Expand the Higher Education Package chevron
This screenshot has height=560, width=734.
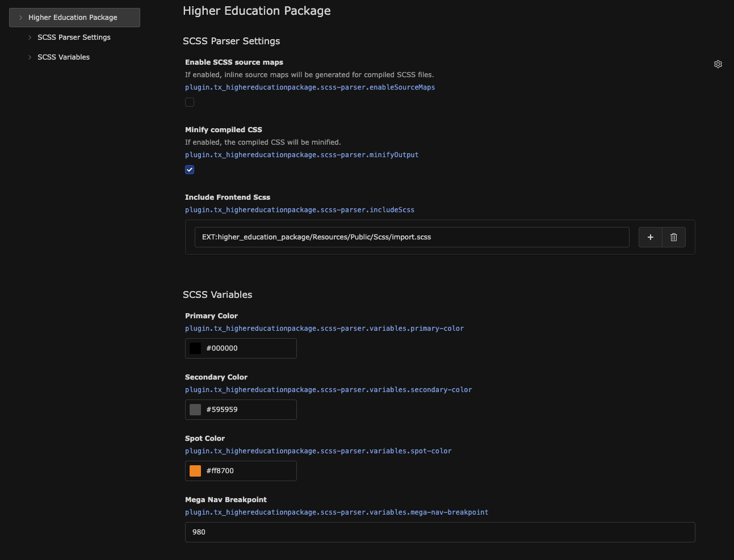[20, 18]
